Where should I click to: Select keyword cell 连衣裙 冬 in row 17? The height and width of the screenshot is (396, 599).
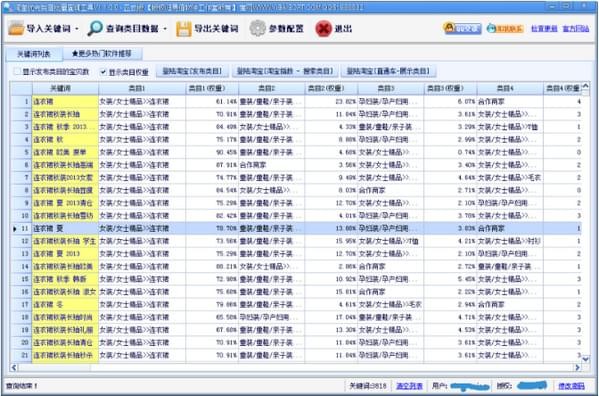tap(65, 304)
